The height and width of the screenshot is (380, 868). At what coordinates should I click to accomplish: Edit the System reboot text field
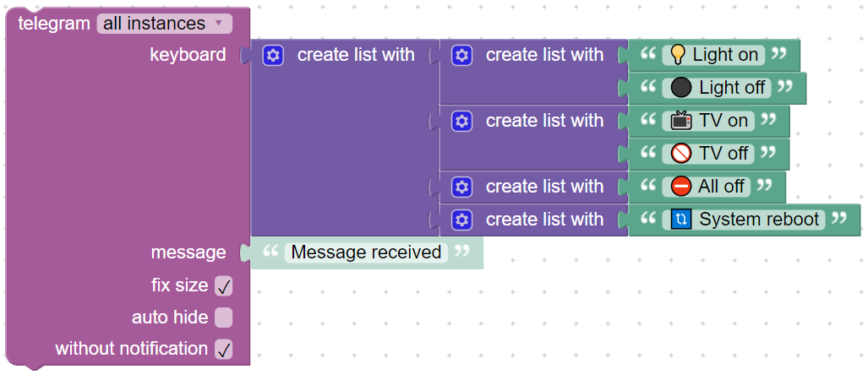pos(759,220)
